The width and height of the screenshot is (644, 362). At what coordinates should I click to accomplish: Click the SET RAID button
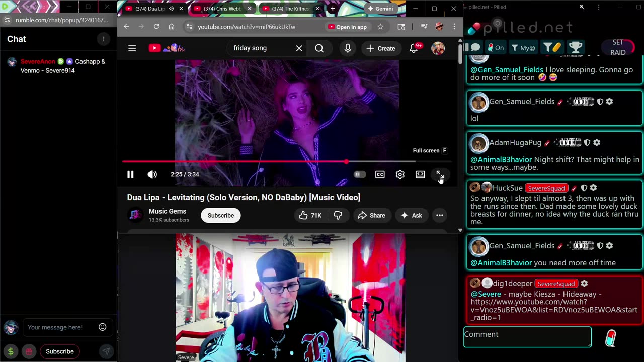(x=618, y=47)
